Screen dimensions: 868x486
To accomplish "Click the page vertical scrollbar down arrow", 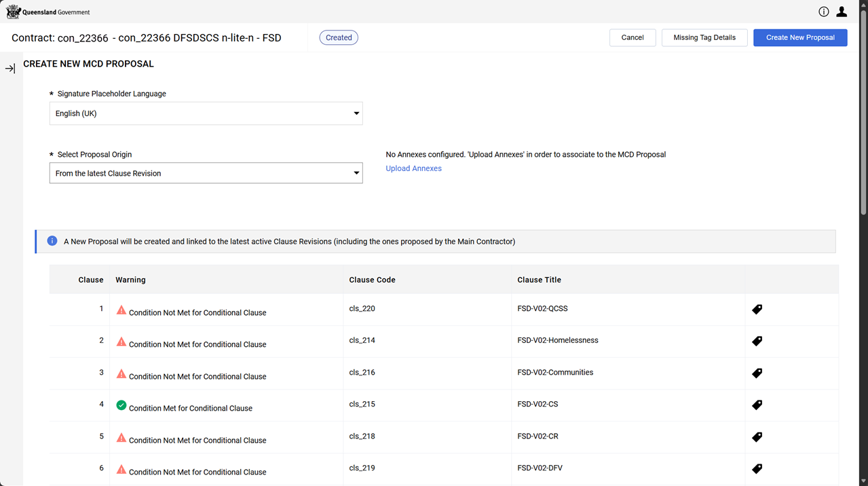I will (863, 481).
